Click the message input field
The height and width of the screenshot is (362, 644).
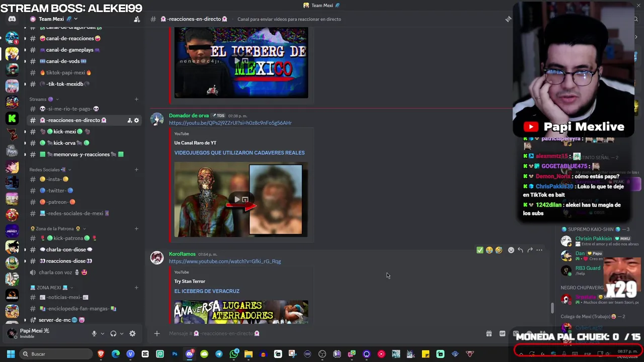(322, 333)
